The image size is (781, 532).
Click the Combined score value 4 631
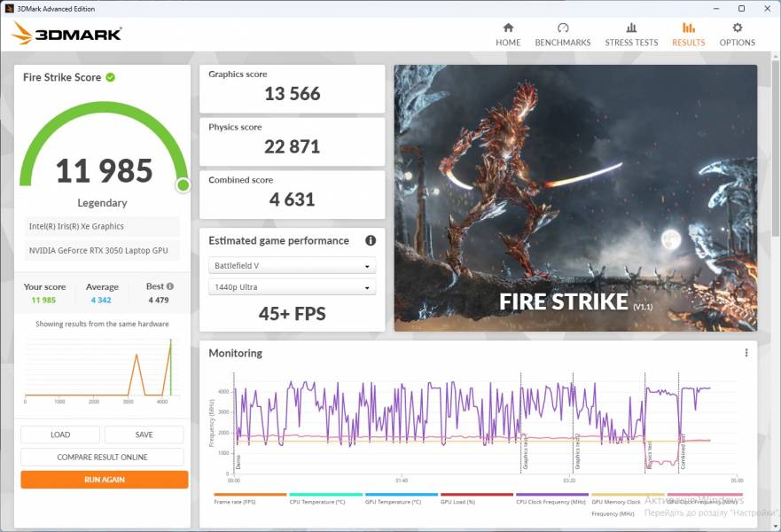(293, 199)
